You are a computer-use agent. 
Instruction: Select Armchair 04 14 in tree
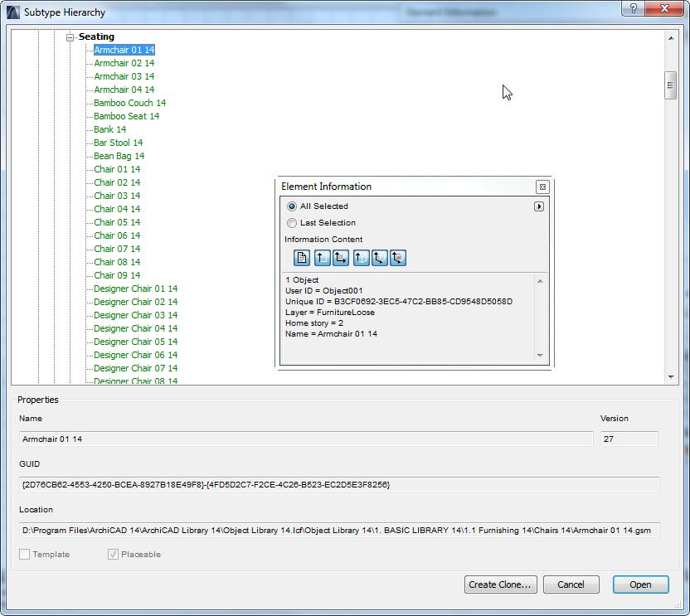click(x=124, y=90)
